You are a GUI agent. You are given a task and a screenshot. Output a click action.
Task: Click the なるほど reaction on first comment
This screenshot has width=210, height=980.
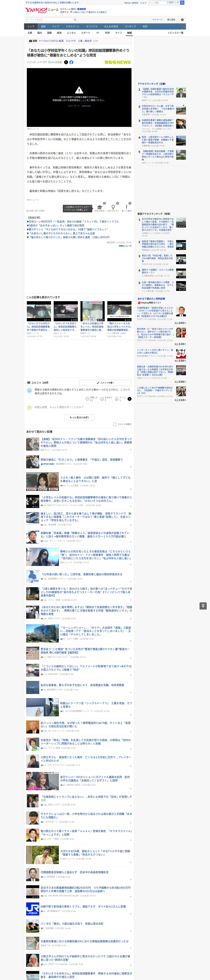(106, 399)
